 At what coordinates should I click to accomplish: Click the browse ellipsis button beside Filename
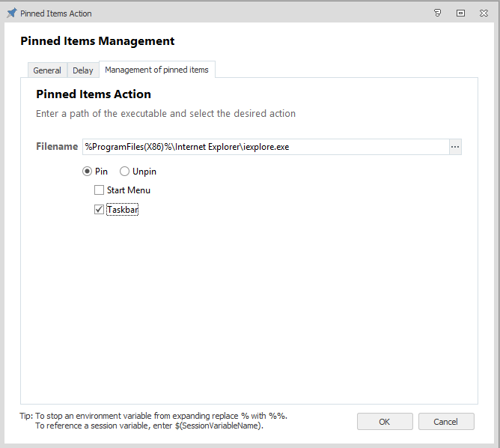point(455,147)
